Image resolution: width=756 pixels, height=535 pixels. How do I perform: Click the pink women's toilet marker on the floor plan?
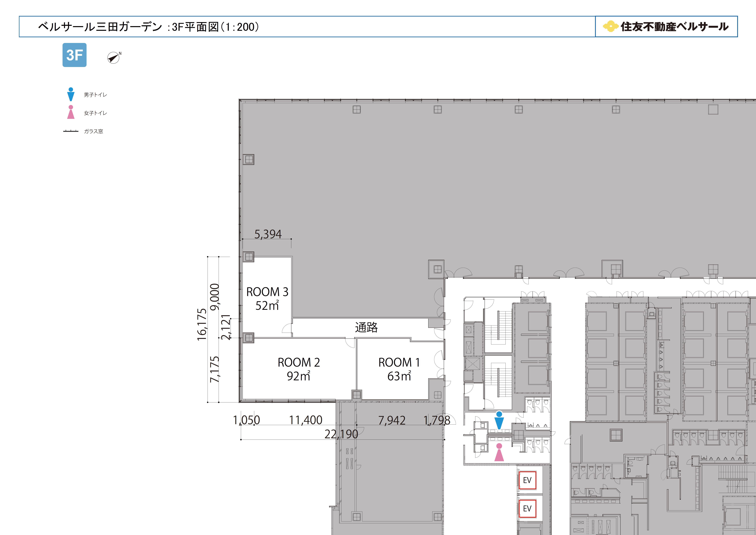tap(499, 452)
